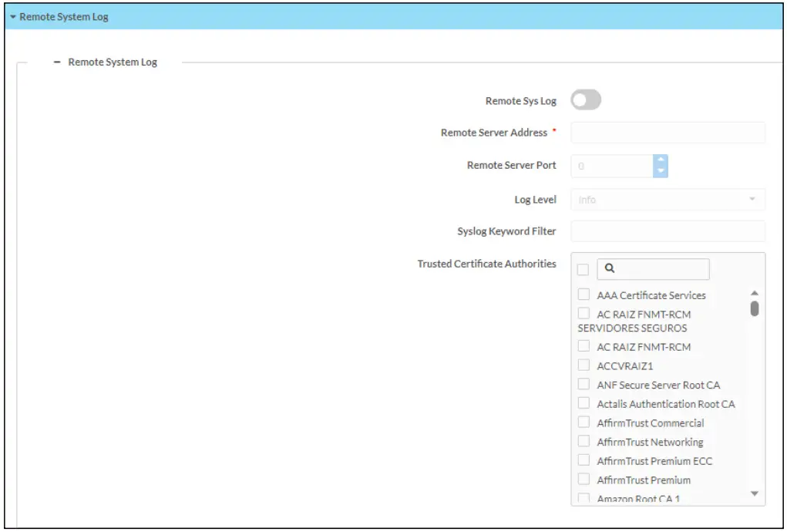Check the select-all certificate authorities checkbox
787x532 pixels.
(x=584, y=269)
